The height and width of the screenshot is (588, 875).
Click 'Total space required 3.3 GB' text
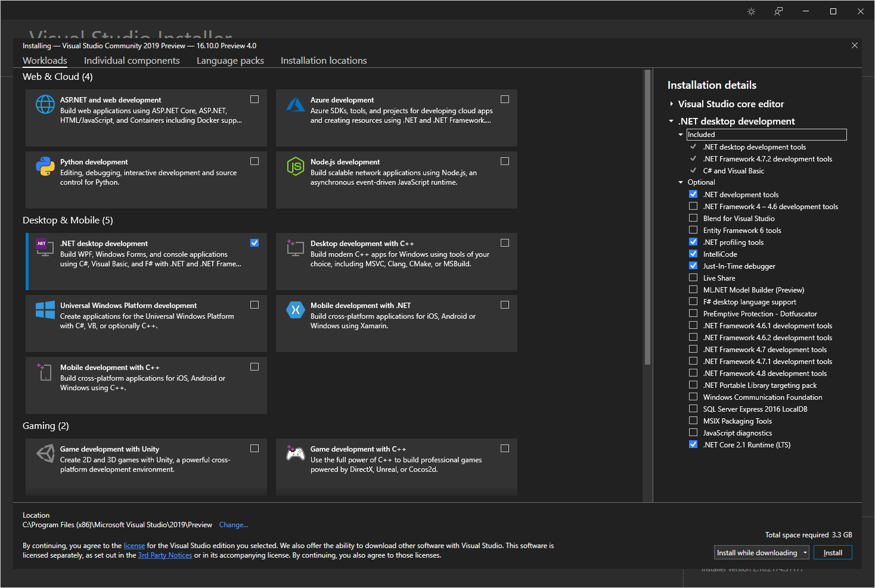[809, 535]
